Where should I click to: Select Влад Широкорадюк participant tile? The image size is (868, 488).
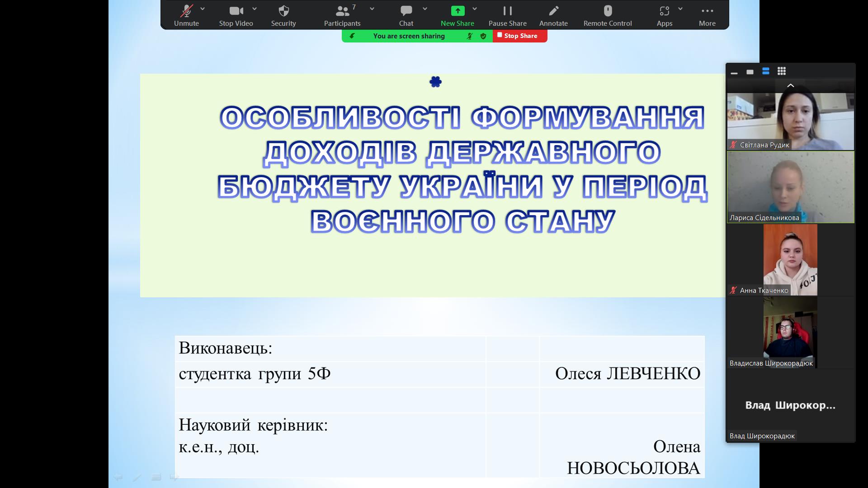click(791, 405)
